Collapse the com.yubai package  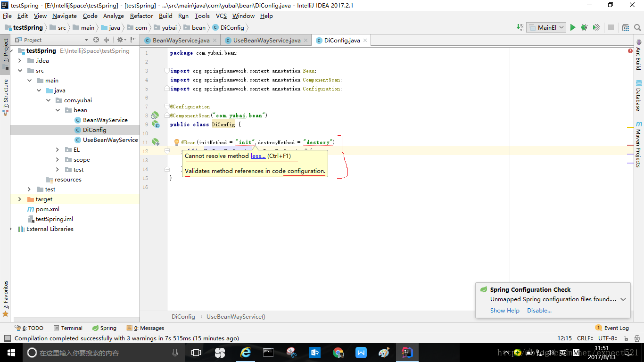coord(48,100)
